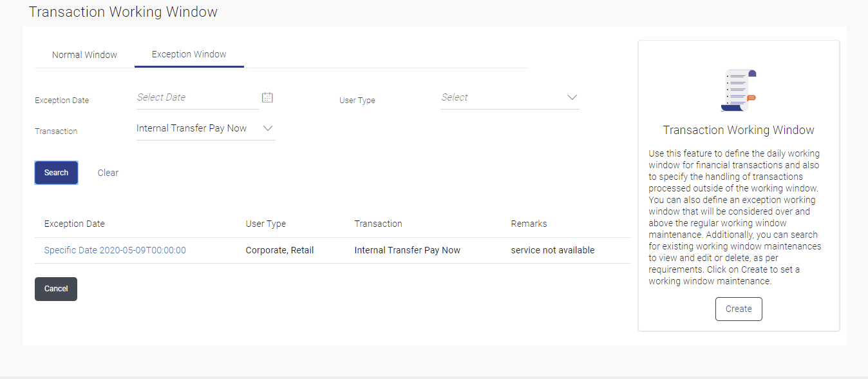Click the User Type Select field
The width and height of the screenshot is (868, 379).
pos(510,97)
